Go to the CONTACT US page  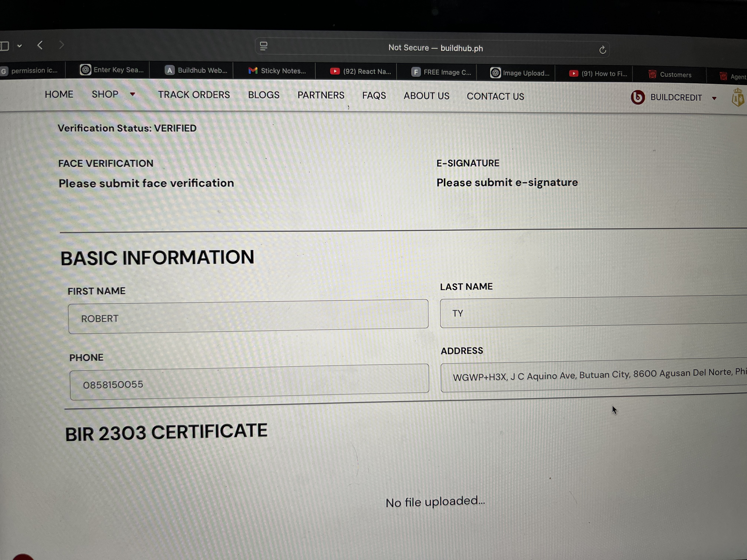(x=495, y=96)
